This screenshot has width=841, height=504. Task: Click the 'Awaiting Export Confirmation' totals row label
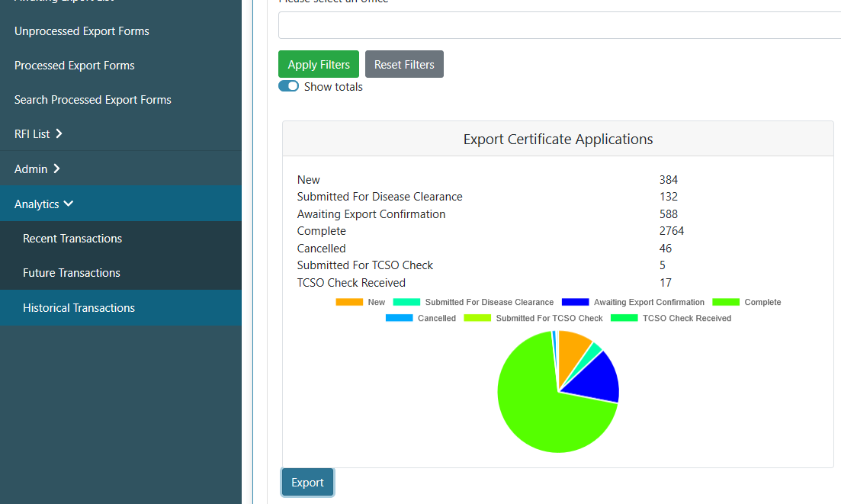point(371,214)
